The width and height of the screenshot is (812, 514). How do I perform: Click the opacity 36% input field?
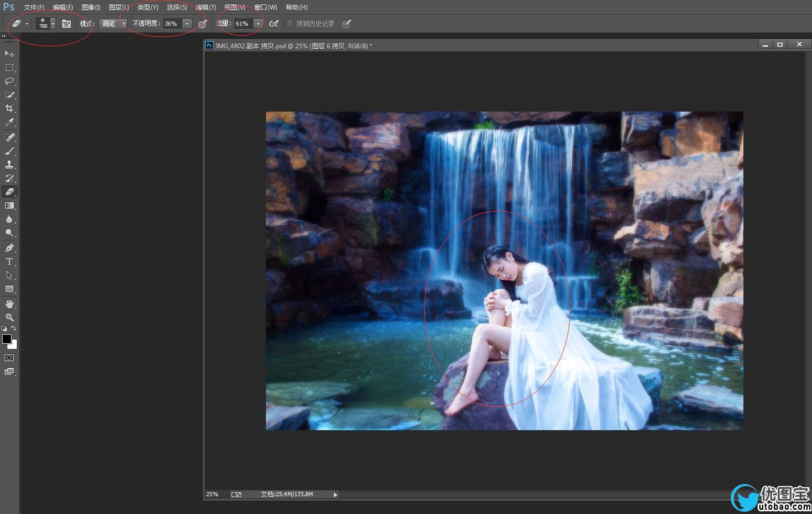click(173, 24)
